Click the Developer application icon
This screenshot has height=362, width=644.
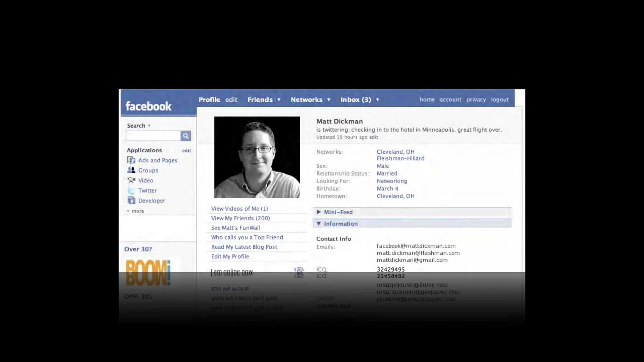coord(131,200)
